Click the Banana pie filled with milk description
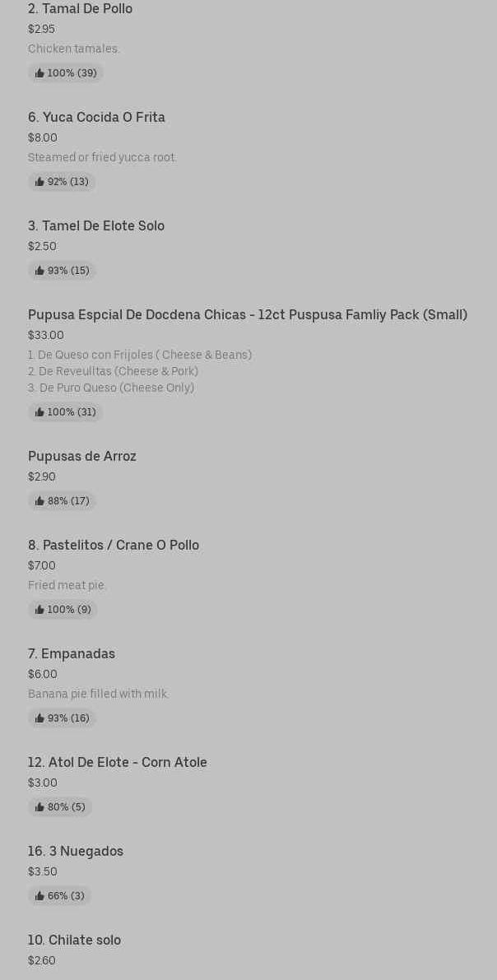The image size is (497, 980). (98, 694)
